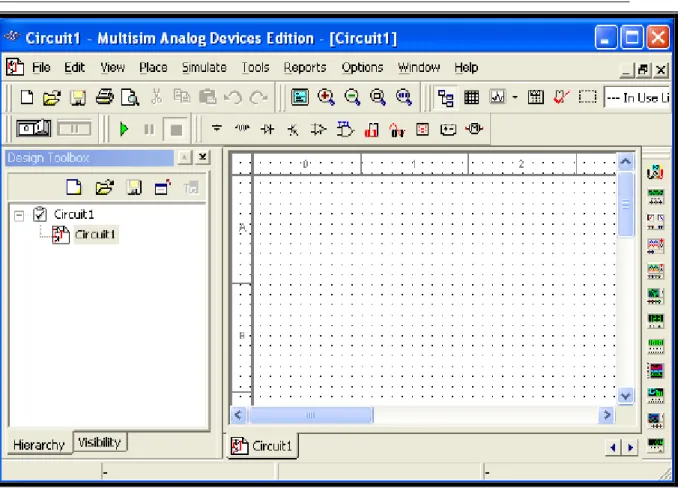Open a file from main toolbar
The width and height of the screenshot is (678, 488).
click(52, 98)
